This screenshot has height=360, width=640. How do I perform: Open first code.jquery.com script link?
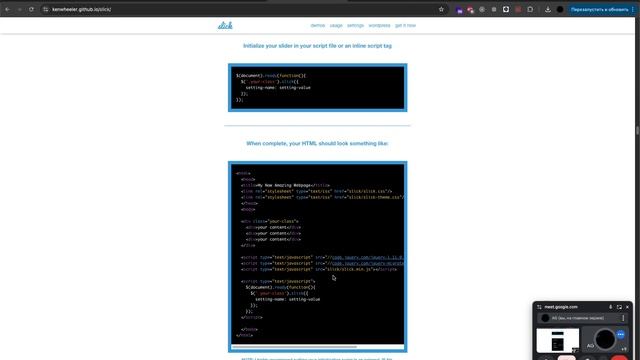coord(367,257)
